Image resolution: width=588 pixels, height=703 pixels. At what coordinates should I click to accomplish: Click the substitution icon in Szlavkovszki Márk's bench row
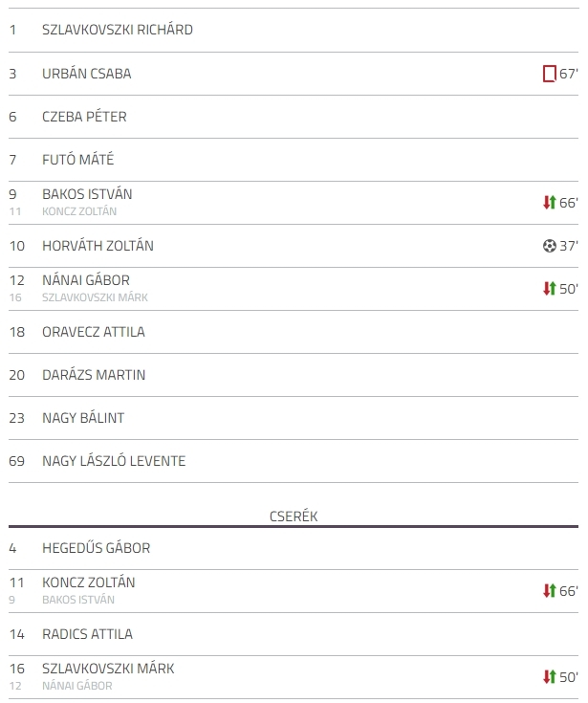click(550, 677)
